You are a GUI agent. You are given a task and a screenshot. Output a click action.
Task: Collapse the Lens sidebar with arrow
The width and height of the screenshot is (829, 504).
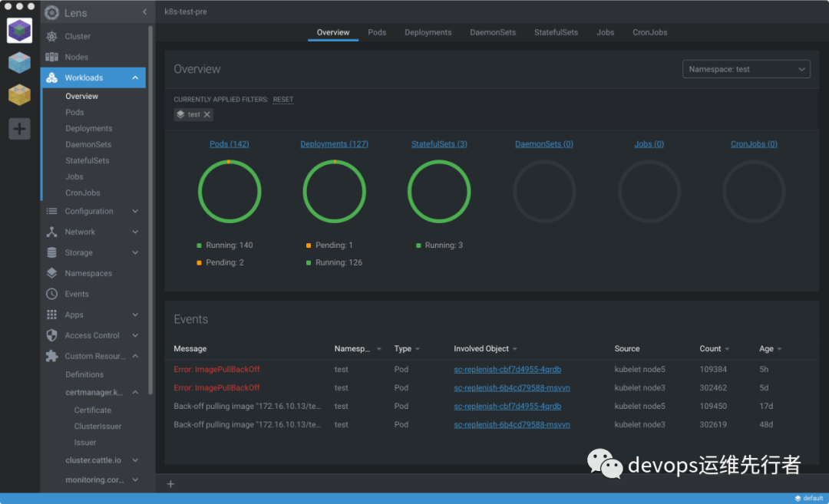click(x=145, y=12)
